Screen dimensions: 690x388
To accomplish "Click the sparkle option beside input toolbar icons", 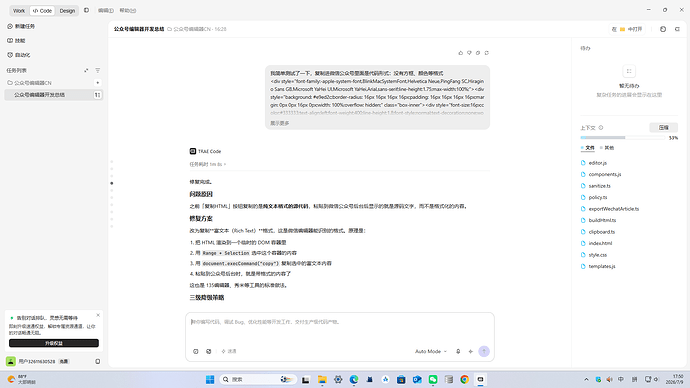I will (229, 351).
